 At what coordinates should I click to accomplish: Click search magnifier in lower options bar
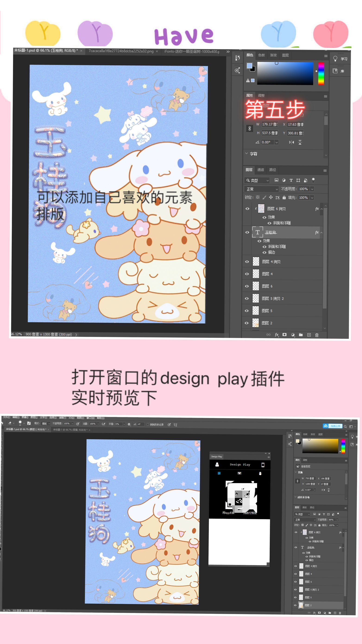click(345, 427)
